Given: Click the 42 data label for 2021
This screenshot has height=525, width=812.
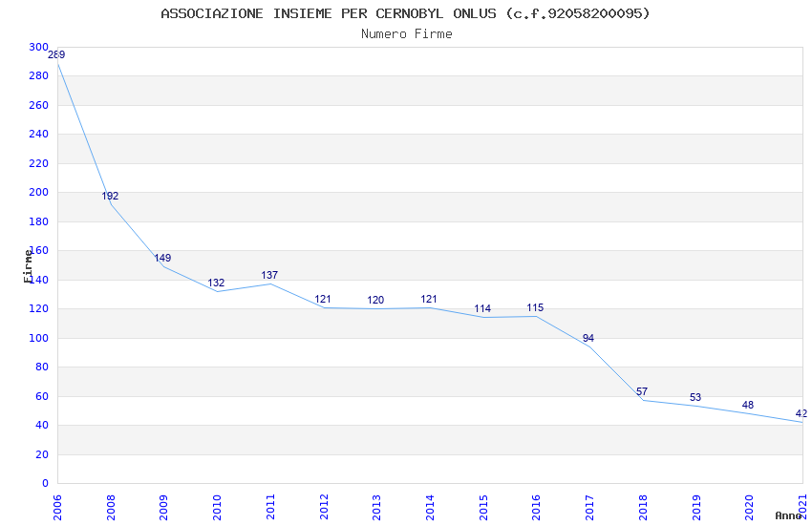Looking at the screenshot, I should (x=801, y=413).
